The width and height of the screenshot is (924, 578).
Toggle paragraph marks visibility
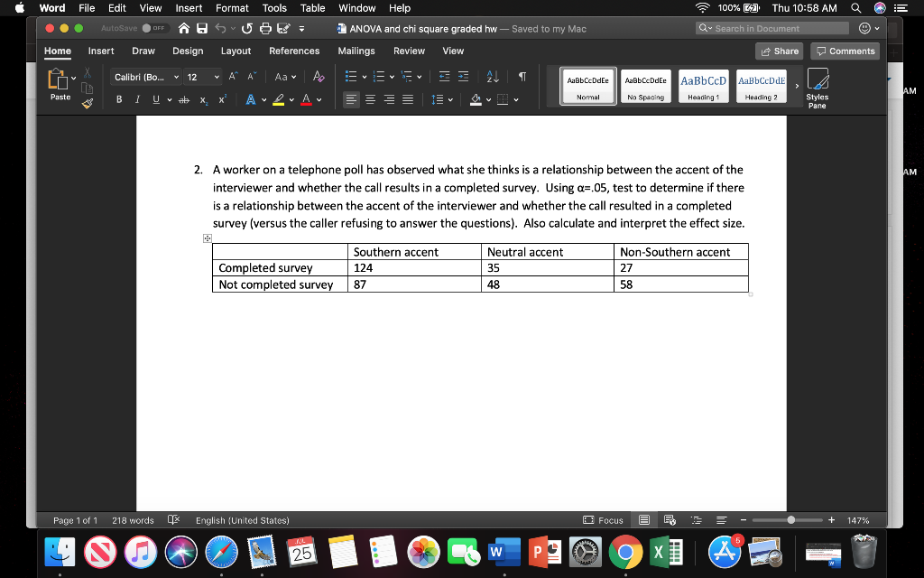point(522,76)
